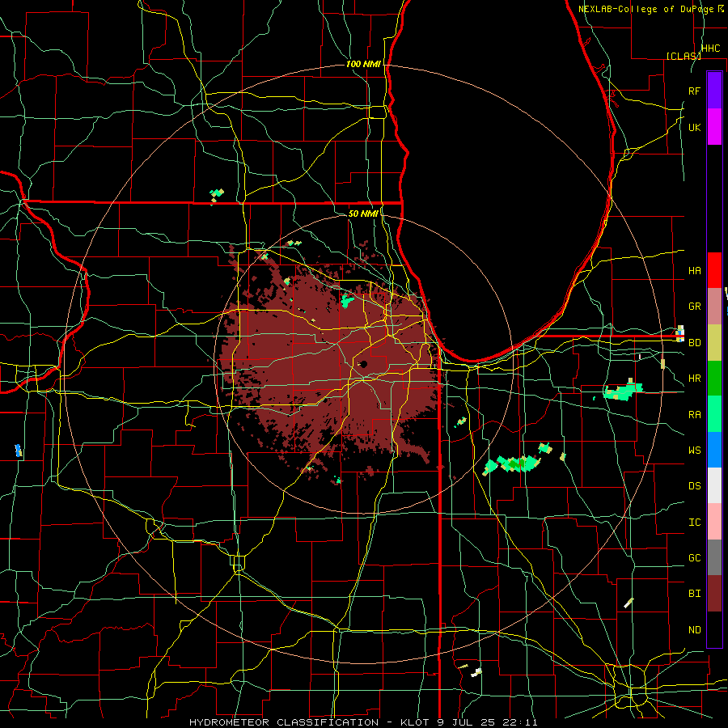Click the Hydrometeor Classification KLOT title caption
This screenshot has height=728, width=728.
(x=363, y=722)
